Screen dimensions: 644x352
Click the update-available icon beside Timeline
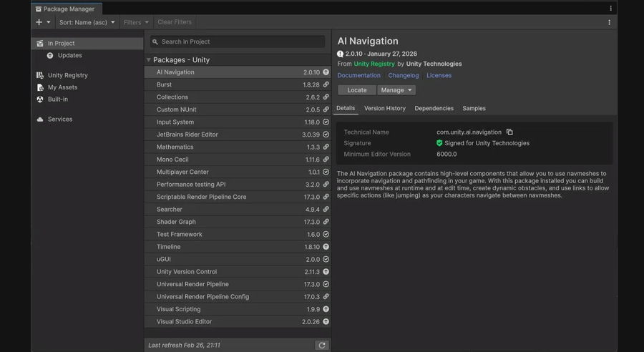click(326, 247)
